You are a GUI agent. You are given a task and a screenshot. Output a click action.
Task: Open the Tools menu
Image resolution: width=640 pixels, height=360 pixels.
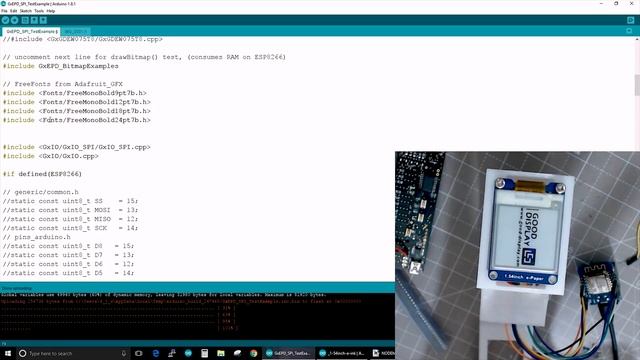pos(39,11)
